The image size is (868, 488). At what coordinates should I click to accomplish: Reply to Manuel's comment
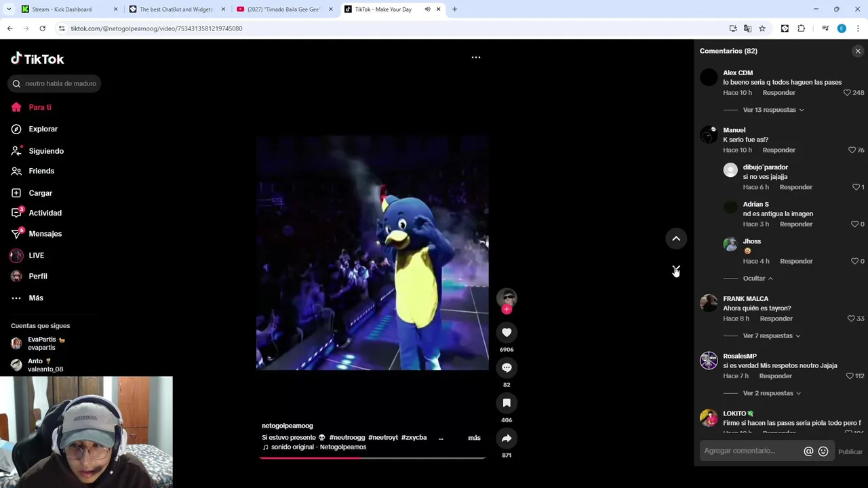[x=779, y=150]
